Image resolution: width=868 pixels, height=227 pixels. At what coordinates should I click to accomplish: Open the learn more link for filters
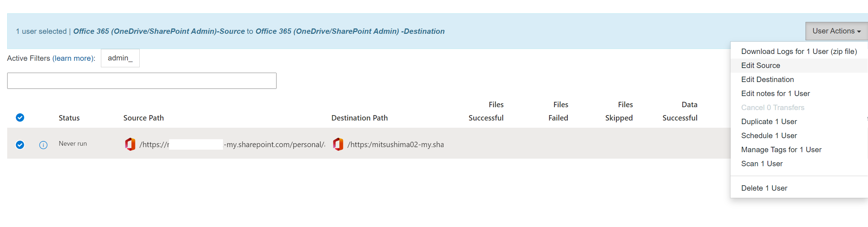tap(73, 58)
